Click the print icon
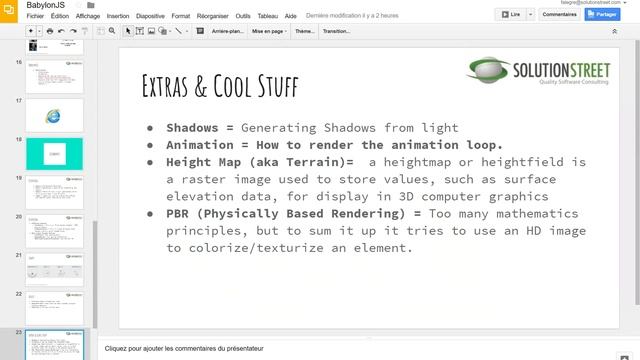This screenshot has width=640, height=360. 50,31
